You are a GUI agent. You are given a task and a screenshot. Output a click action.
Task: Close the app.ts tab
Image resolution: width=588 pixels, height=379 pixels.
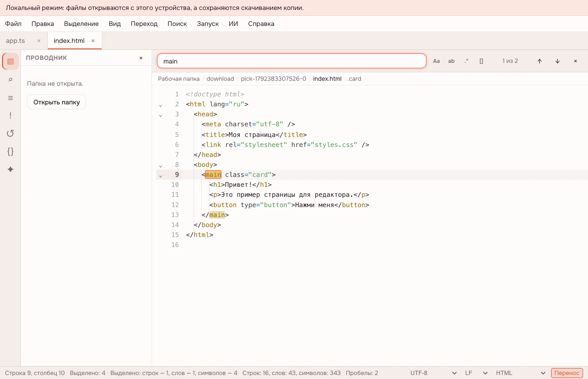pyautogui.click(x=39, y=41)
